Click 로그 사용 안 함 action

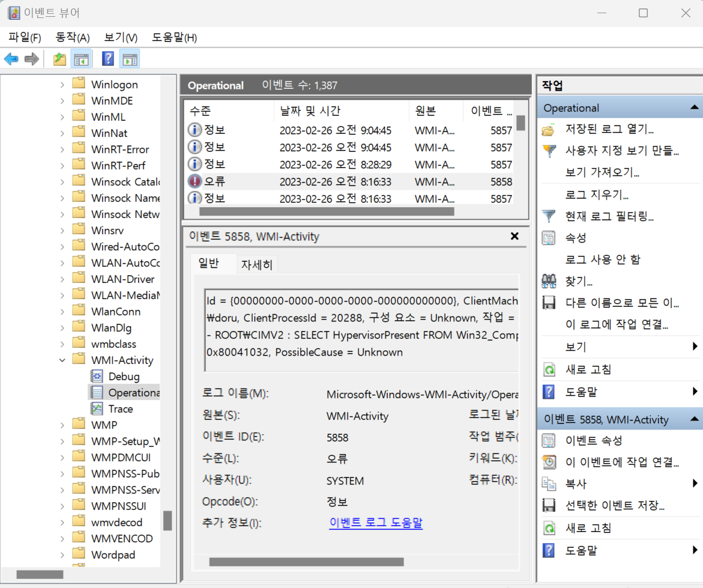pyautogui.click(x=603, y=259)
